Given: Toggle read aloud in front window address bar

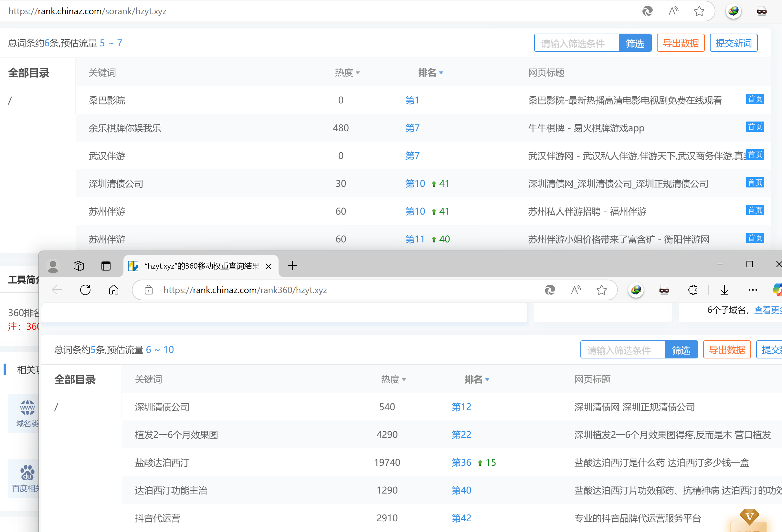Looking at the screenshot, I should (x=576, y=290).
